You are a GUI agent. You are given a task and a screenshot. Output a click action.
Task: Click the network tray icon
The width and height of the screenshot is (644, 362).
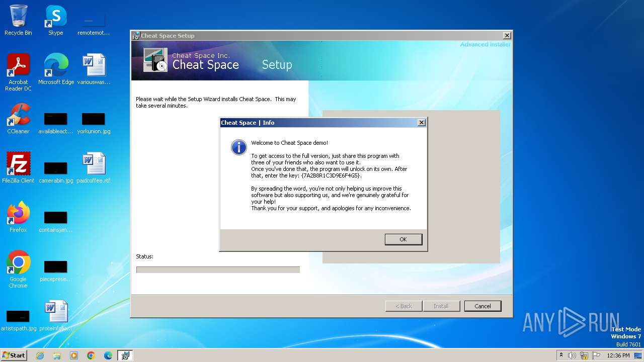(584, 355)
